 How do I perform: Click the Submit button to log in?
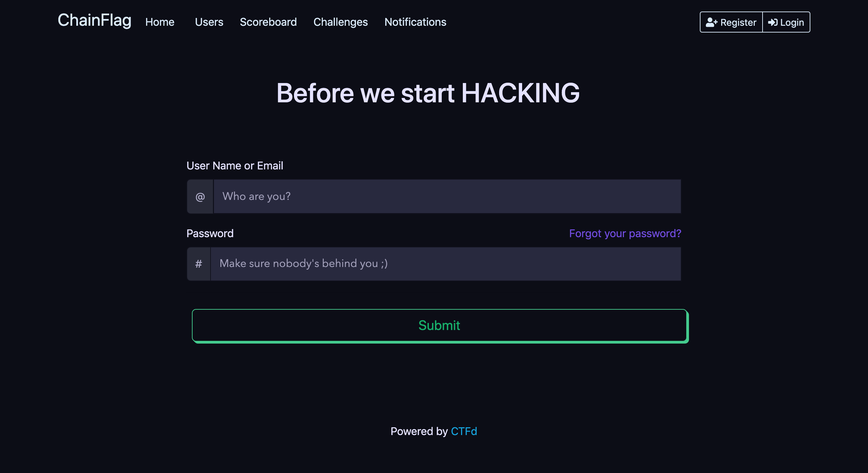coord(439,325)
